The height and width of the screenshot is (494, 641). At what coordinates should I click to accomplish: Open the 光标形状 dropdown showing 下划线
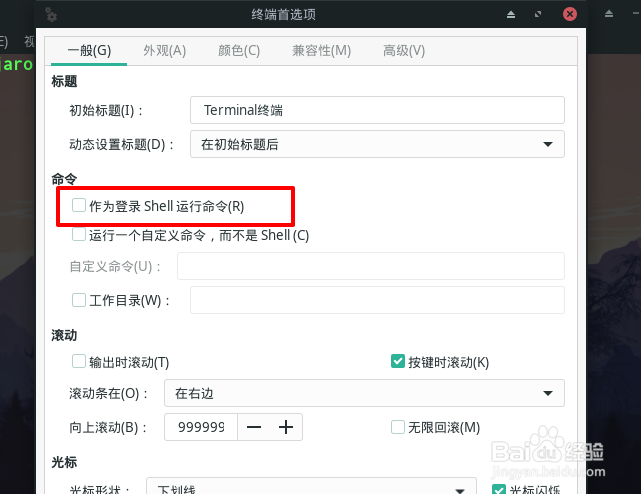coord(312,487)
